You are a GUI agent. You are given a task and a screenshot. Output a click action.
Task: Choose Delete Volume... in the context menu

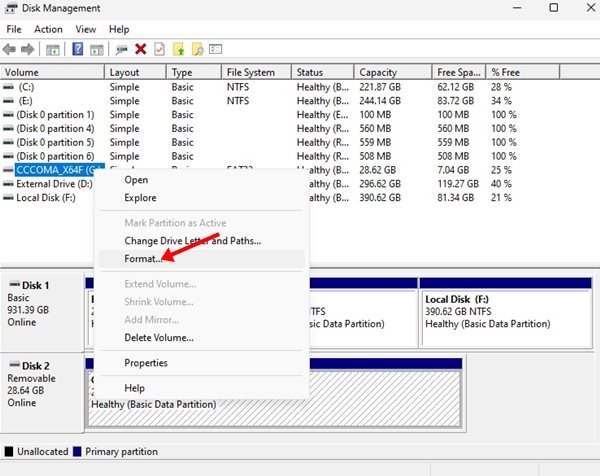(x=158, y=337)
